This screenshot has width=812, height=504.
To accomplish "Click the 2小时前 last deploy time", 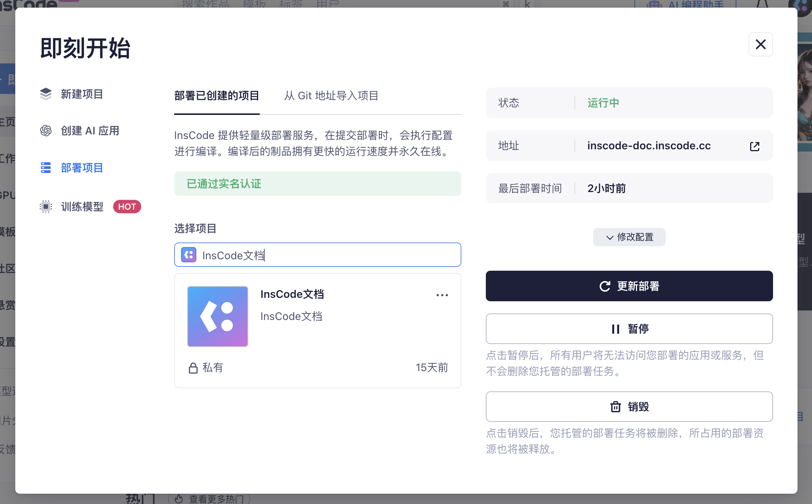I will click(x=606, y=188).
